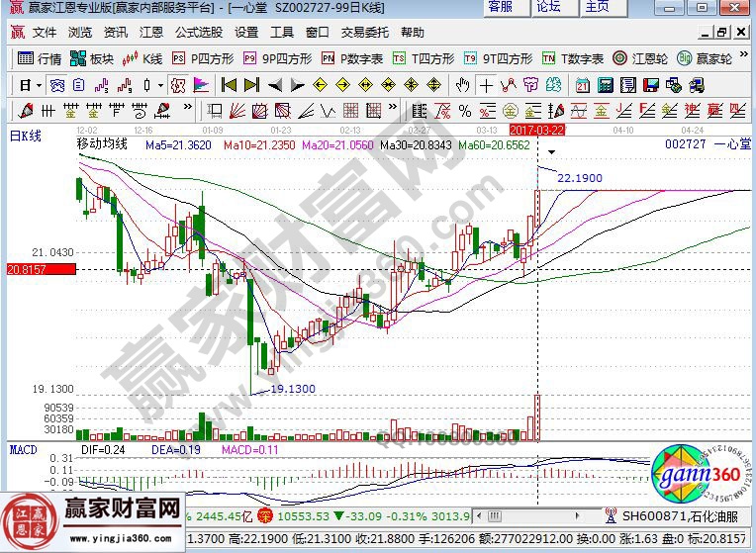This screenshot has height=553, width=756.
Task: Open the 交易委托 menu
Action: [x=365, y=32]
